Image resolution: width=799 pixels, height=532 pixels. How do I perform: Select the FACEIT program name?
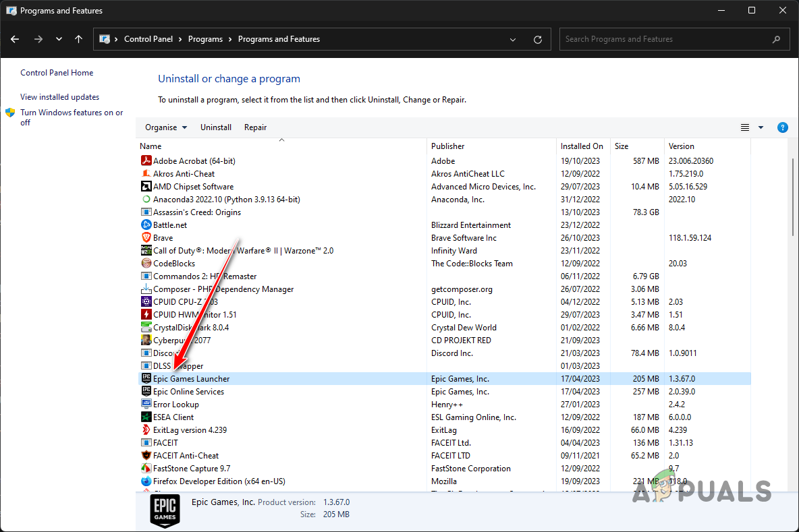(x=165, y=442)
